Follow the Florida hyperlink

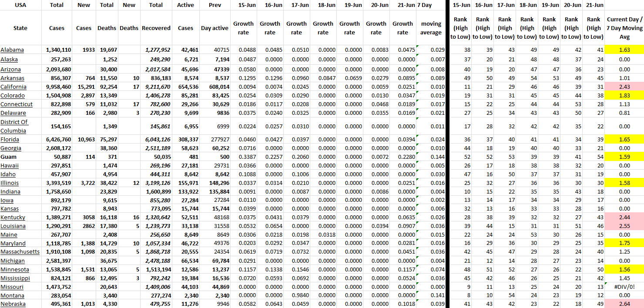pyautogui.click(x=10, y=139)
